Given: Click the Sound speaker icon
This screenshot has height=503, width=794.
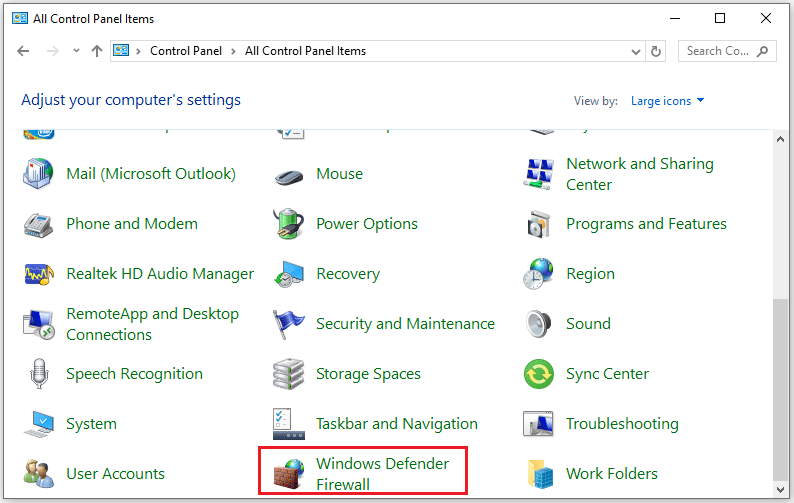Looking at the screenshot, I should (538, 324).
